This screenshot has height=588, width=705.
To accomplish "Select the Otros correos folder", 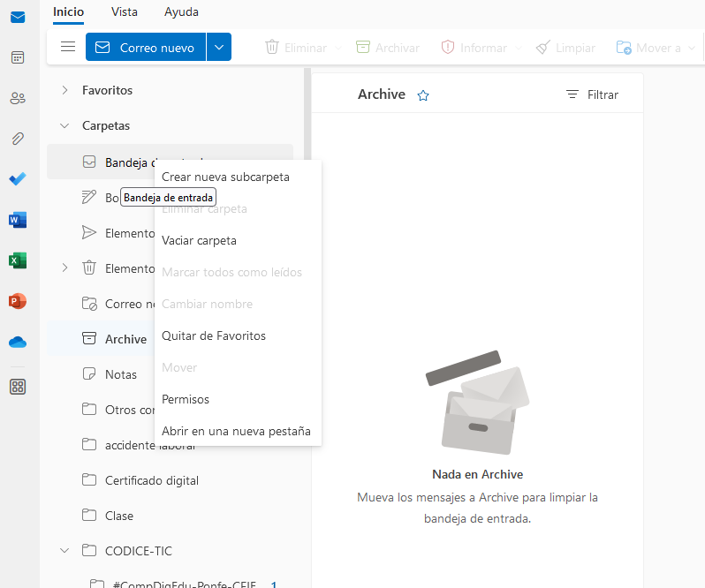I will pyautogui.click(x=102, y=410).
